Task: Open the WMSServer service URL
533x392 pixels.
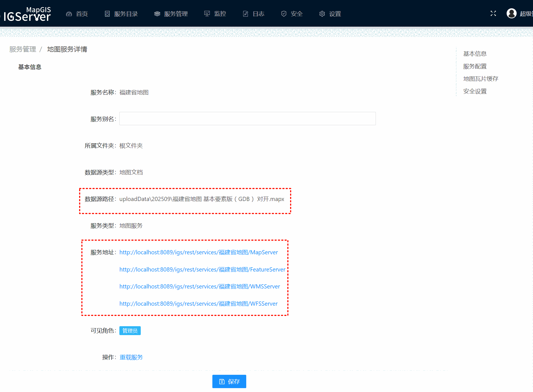Action: (x=200, y=287)
